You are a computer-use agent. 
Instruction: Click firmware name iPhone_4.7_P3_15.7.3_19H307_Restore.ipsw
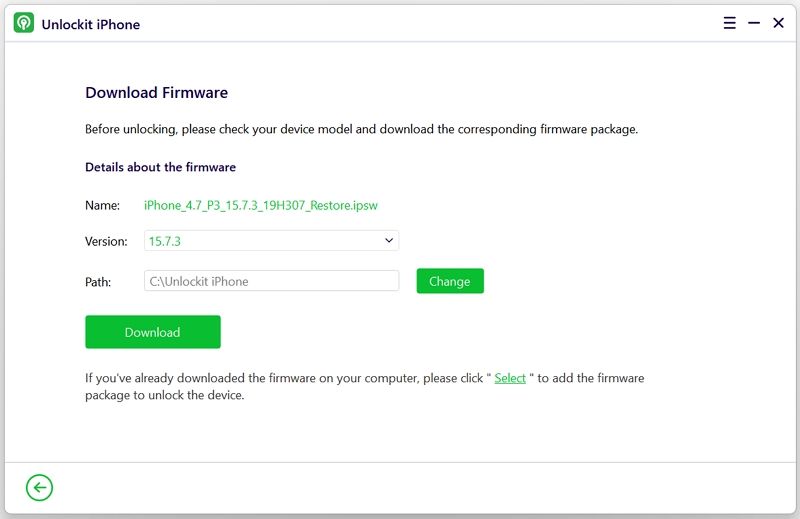(x=261, y=205)
